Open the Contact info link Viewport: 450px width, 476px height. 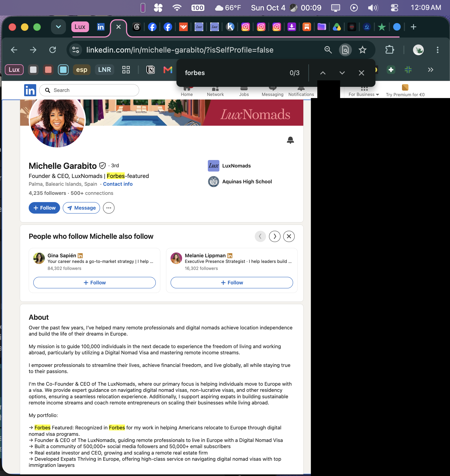(118, 184)
